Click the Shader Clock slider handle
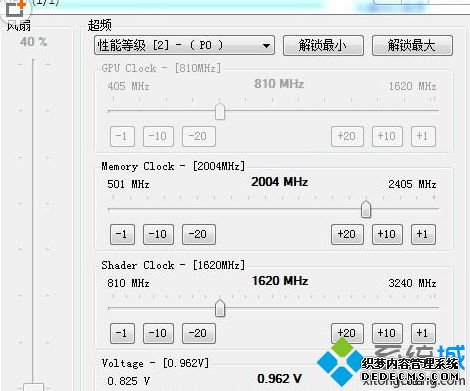470x391 pixels. click(x=220, y=308)
